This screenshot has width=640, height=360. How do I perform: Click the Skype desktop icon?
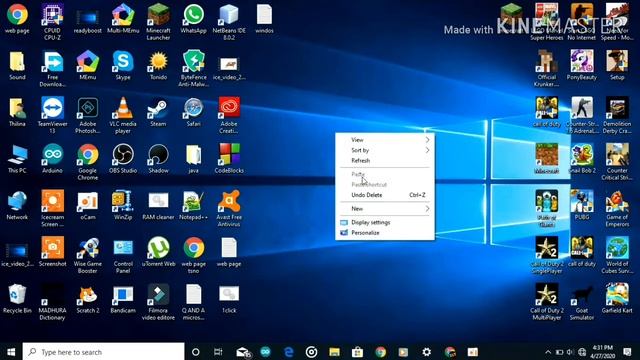pyautogui.click(x=123, y=65)
